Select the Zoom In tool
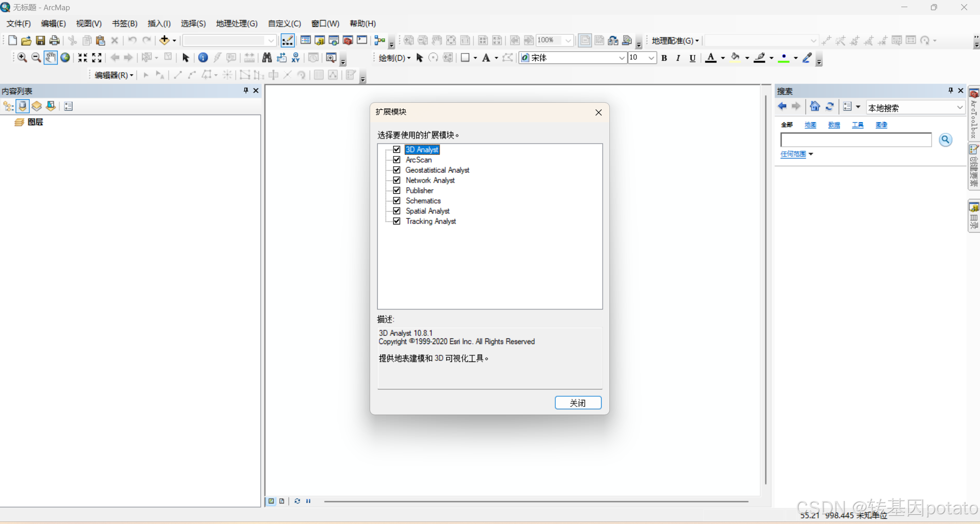The image size is (980, 524). [22, 58]
